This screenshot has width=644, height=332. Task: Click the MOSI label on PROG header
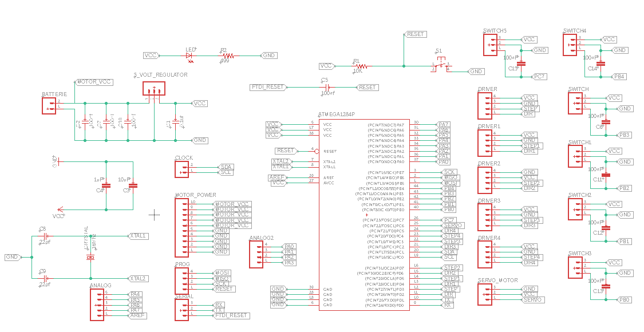(223, 273)
